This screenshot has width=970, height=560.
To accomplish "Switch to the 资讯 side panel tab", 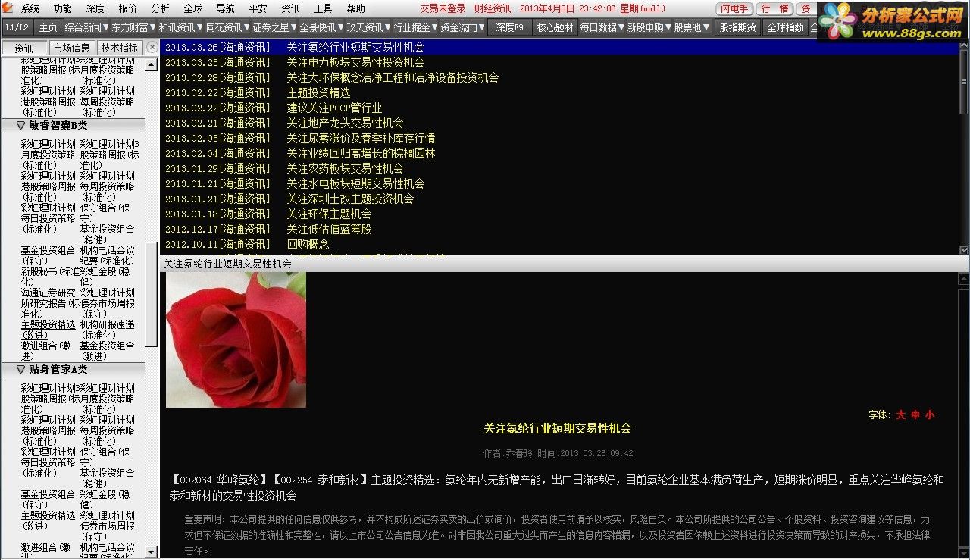I will tap(23, 48).
